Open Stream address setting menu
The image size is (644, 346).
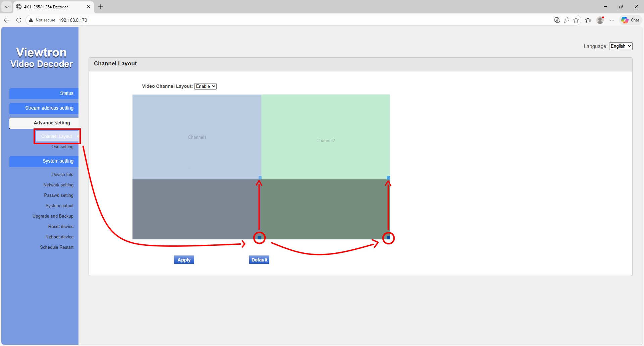coord(44,108)
